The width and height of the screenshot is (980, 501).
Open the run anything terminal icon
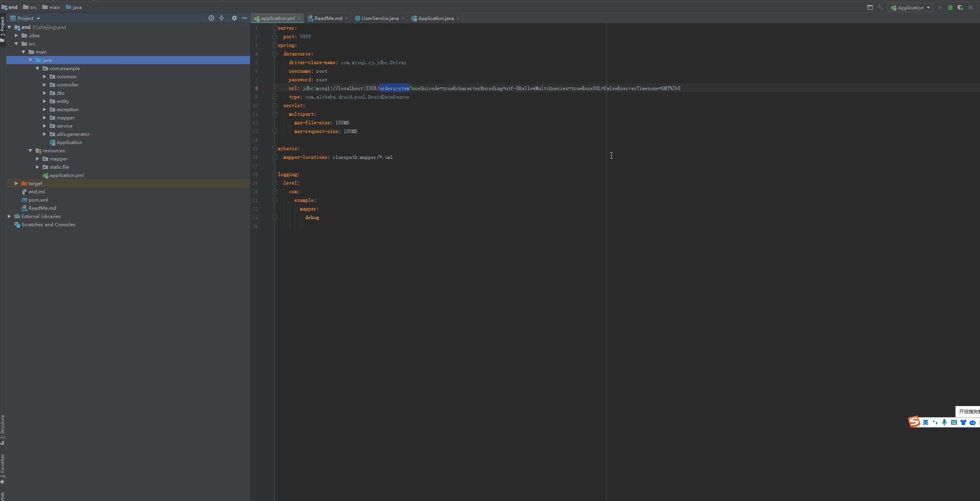tap(870, 7)
